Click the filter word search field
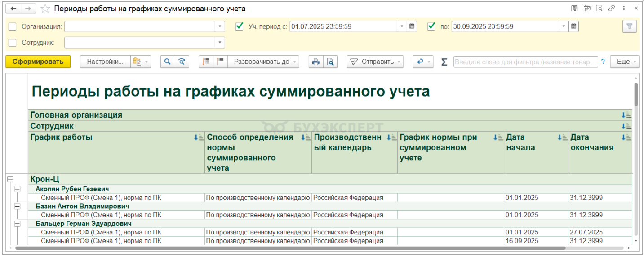This screenshot has height=256, width=644. [526, 62]
